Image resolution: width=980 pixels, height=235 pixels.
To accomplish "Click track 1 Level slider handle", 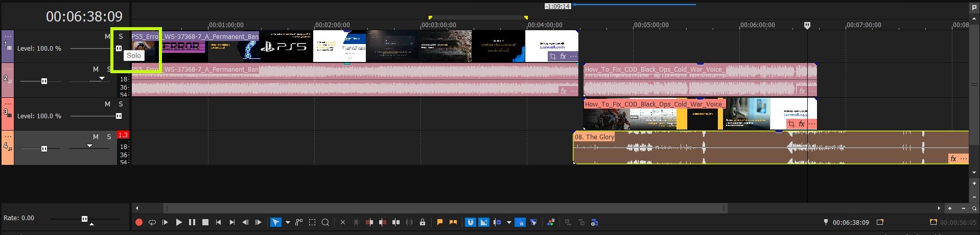I will pos(119,49).
